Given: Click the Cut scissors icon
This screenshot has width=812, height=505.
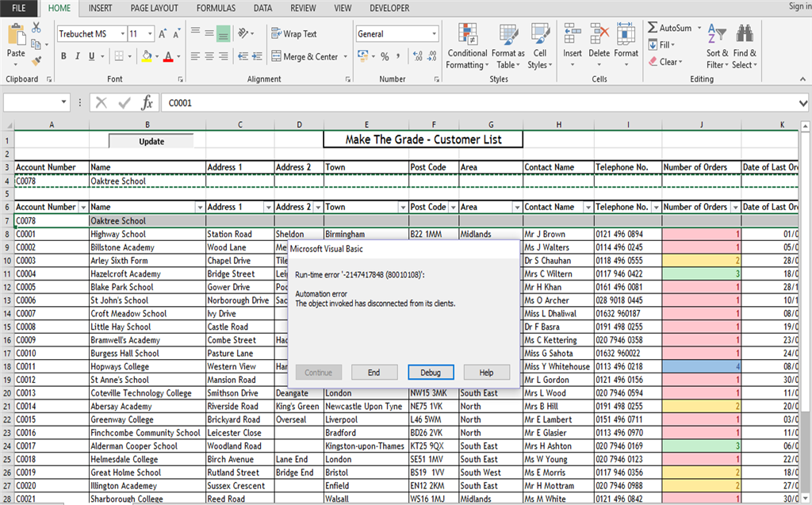Looking at the screenshot, I should pyautogui.click(x=36, y=28).
